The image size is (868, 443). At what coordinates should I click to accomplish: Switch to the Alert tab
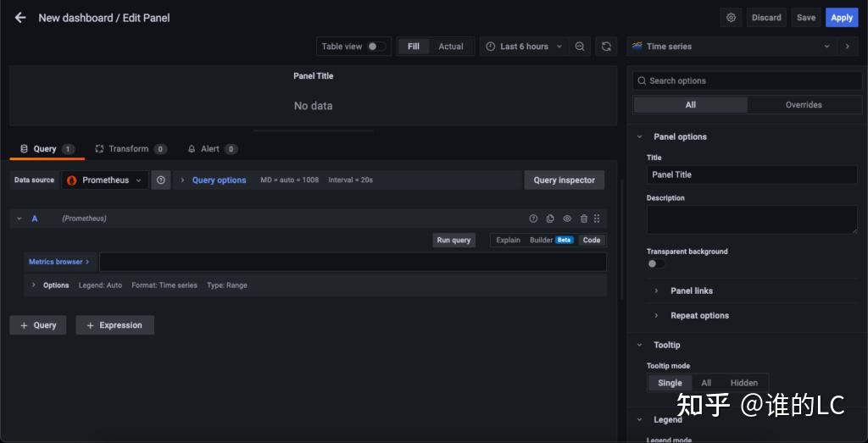[213, 149]
